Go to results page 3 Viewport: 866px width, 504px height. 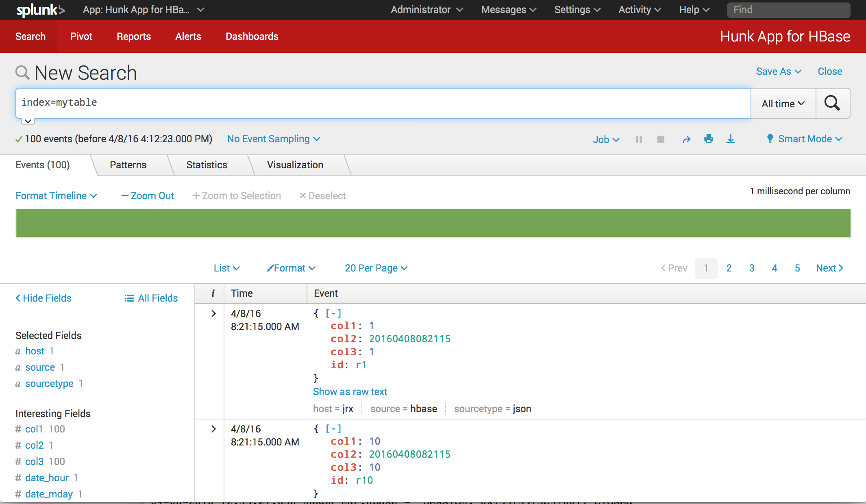pos(752,268)
